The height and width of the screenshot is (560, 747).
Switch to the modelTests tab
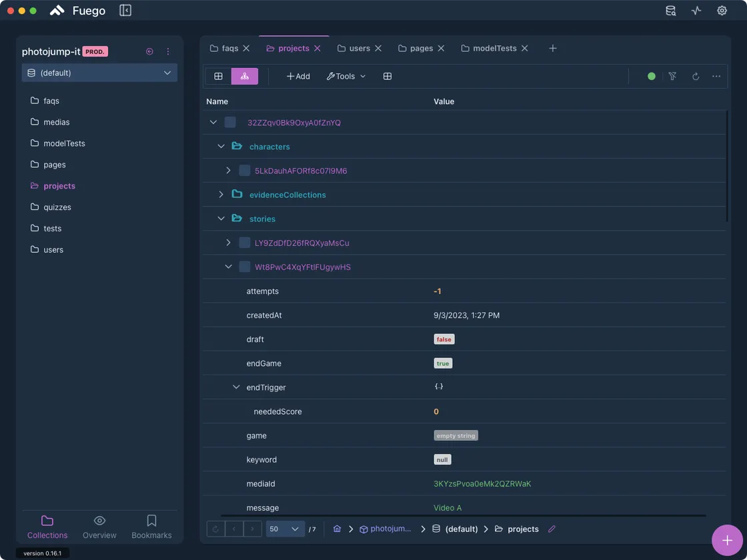click(489, 48)
